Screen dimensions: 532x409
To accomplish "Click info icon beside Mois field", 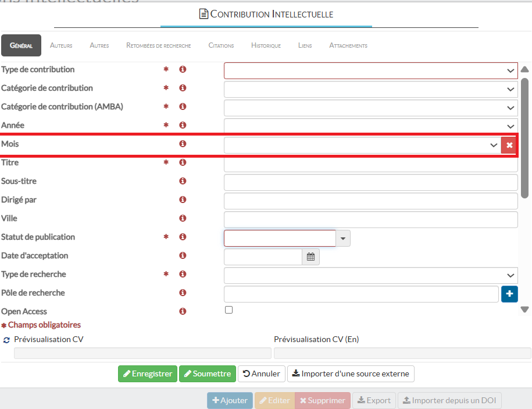I will click(x=183, y=144).
